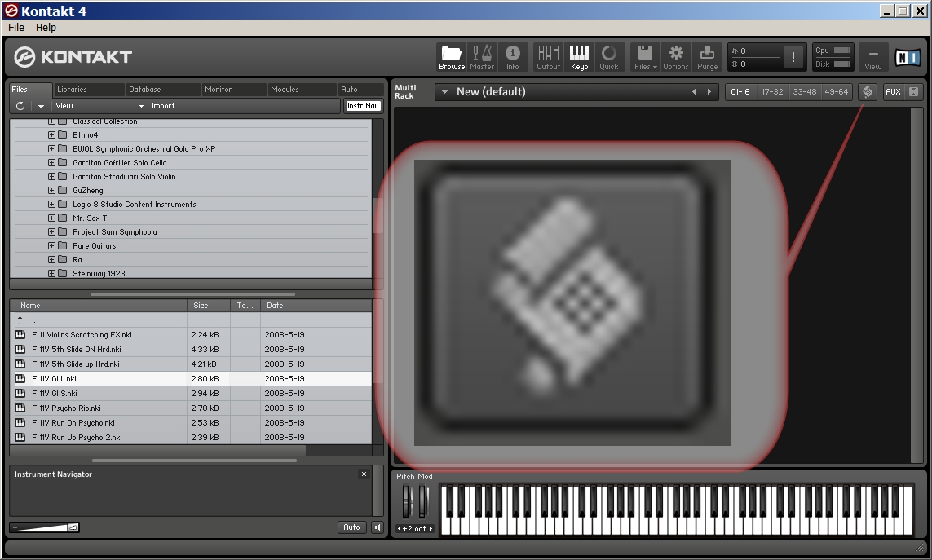Minimize rack with the View button

pyautogui.click(x=873, y=58)
